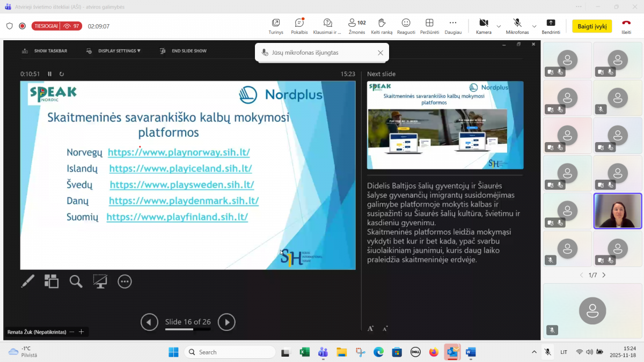Raise hand with Kelti ranką

(x=382, y=25)
